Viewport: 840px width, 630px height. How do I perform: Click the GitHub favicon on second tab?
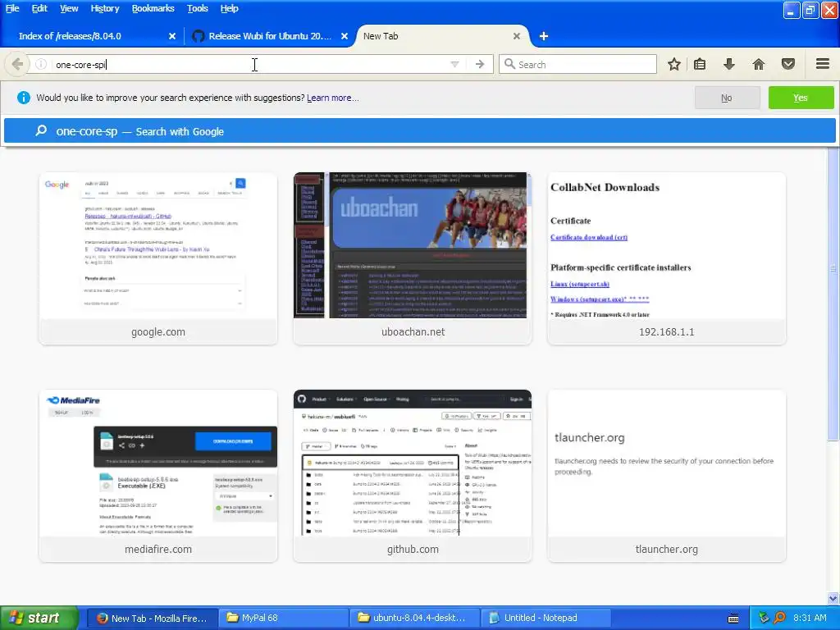199,36
